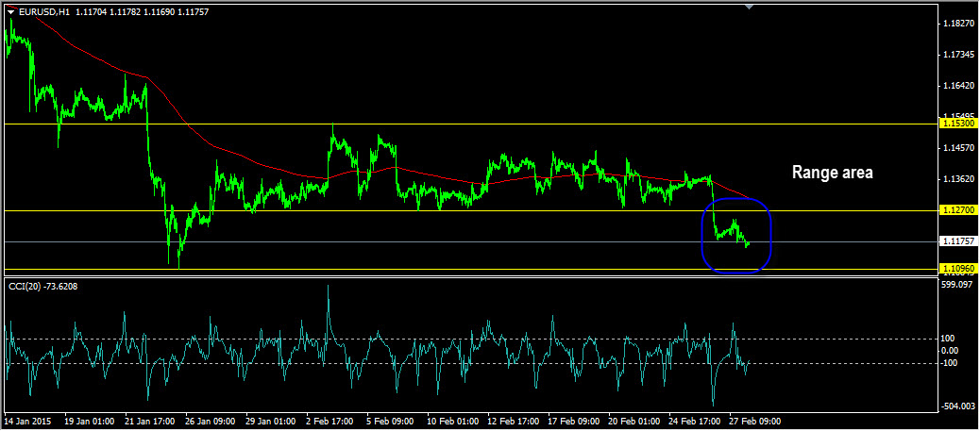
Task: Select the yellow 1.10960 price level label
Action: coord(957,269)
